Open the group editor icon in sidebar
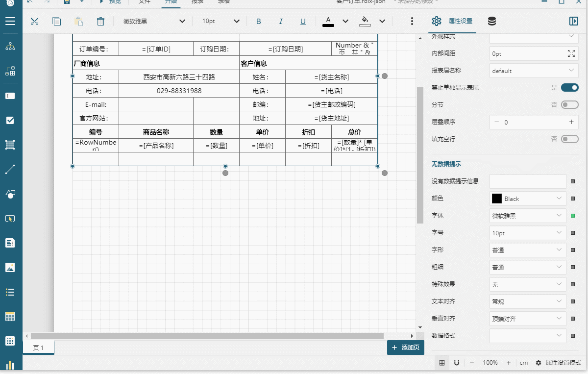 coord(10,71)
